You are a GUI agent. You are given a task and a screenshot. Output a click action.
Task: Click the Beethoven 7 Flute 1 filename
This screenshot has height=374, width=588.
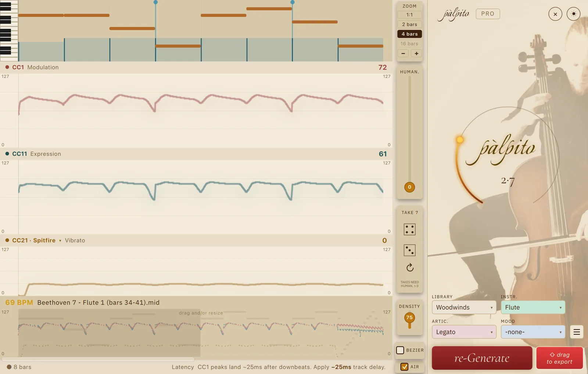[98, 302]
